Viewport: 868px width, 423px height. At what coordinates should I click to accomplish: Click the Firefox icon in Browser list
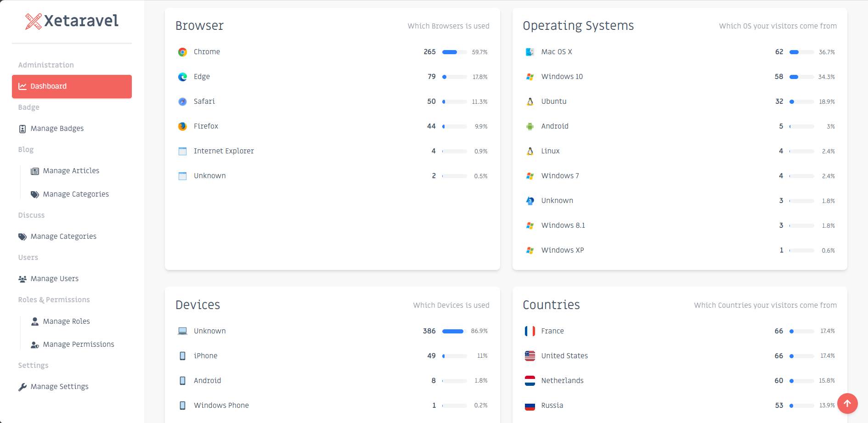tap(182, 126)
